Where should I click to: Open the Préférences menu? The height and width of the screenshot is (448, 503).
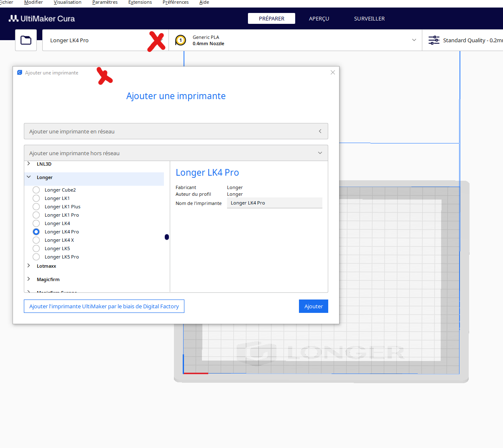click(176, 3)
